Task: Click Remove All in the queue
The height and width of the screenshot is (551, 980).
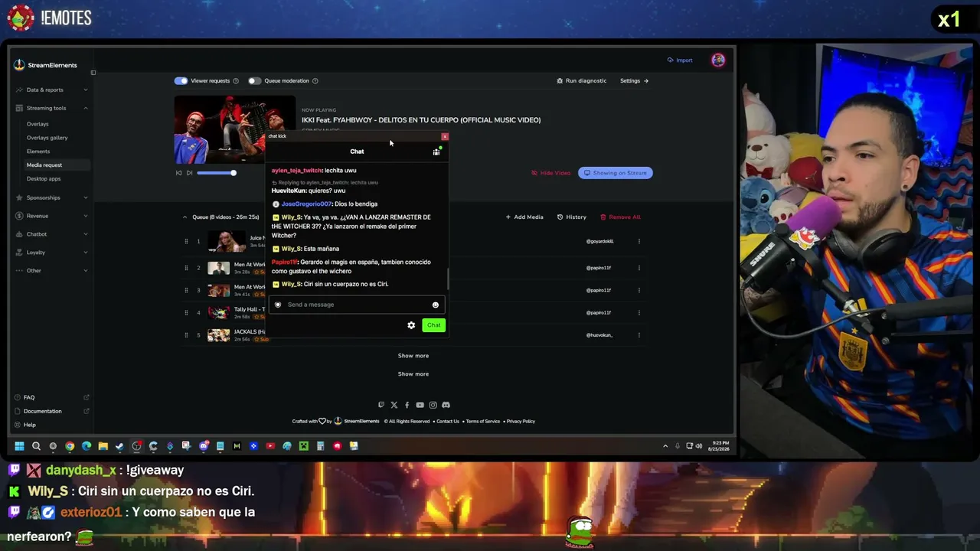Action: [x=620, y=217]
